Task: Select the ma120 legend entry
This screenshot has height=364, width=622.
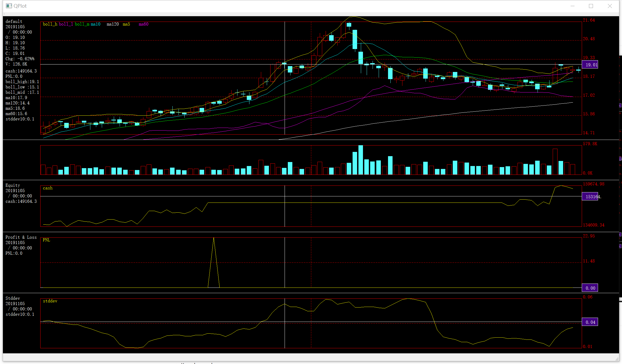Action: tap(113, 24)
